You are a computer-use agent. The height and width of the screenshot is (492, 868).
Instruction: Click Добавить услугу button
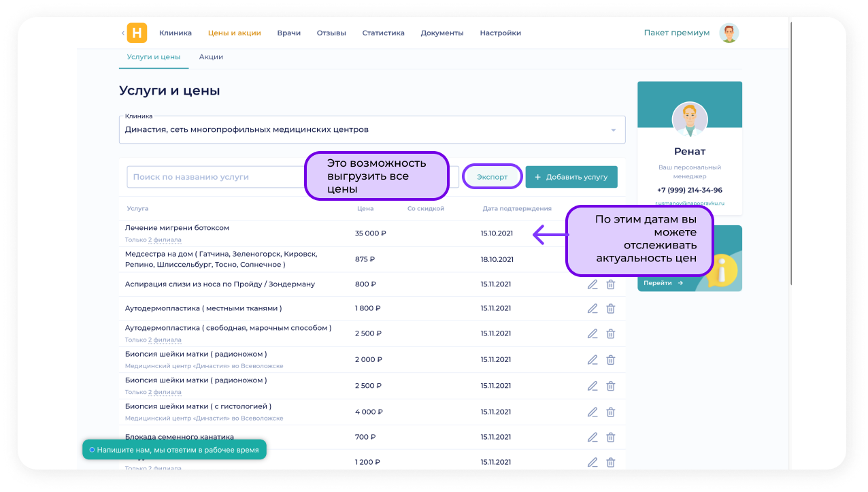point(571,177)
